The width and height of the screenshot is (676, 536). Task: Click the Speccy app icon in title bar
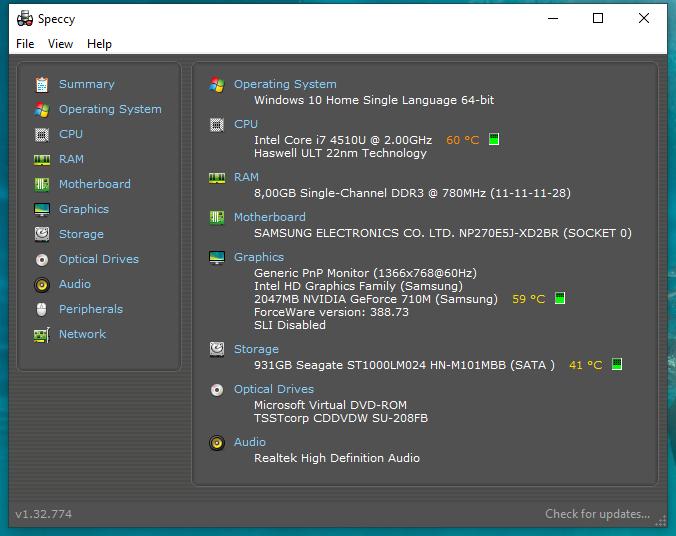point(25,19)
